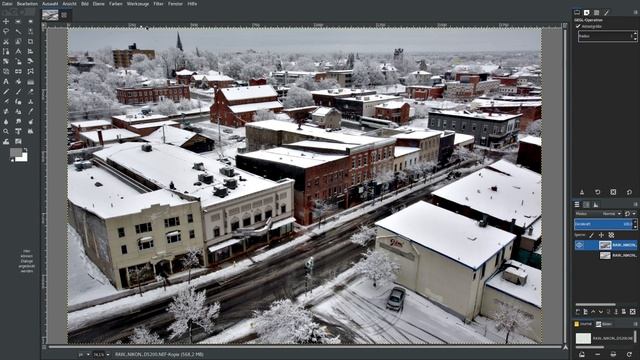Viewport: 640px width, 360px height.
Task: Decrease the Deckkraft value with the down arrow
Action: pyautogui.click(x=635, y=227)
